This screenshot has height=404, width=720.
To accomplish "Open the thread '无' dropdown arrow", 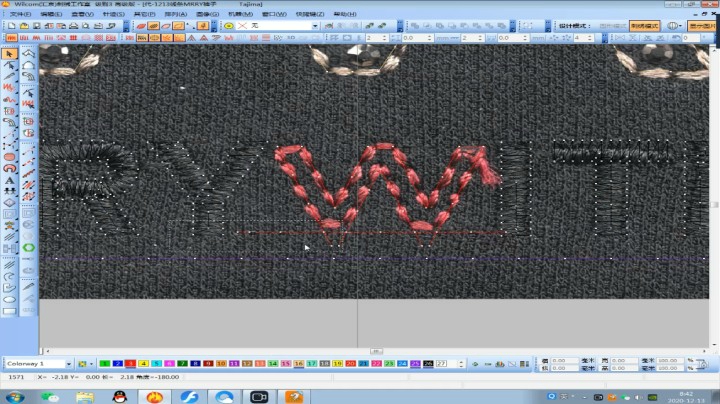I will (x=315, y=26).
